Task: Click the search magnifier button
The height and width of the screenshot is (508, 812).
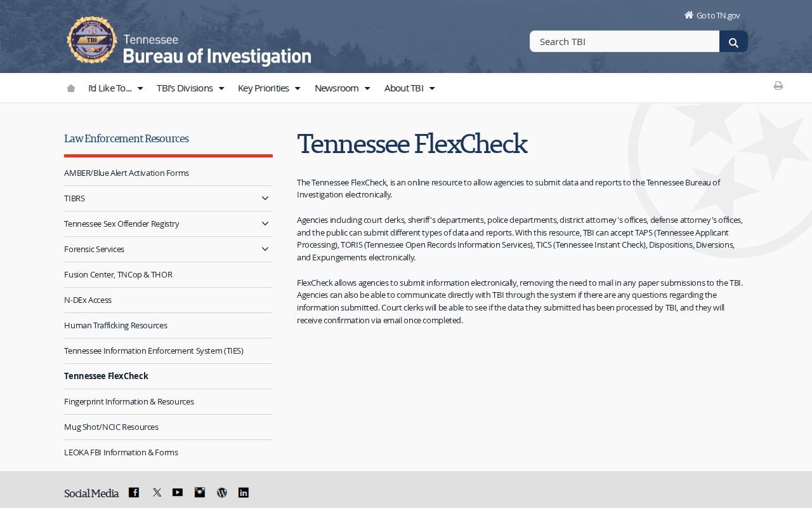Action: pyautogui.click(x=733, y=42)
